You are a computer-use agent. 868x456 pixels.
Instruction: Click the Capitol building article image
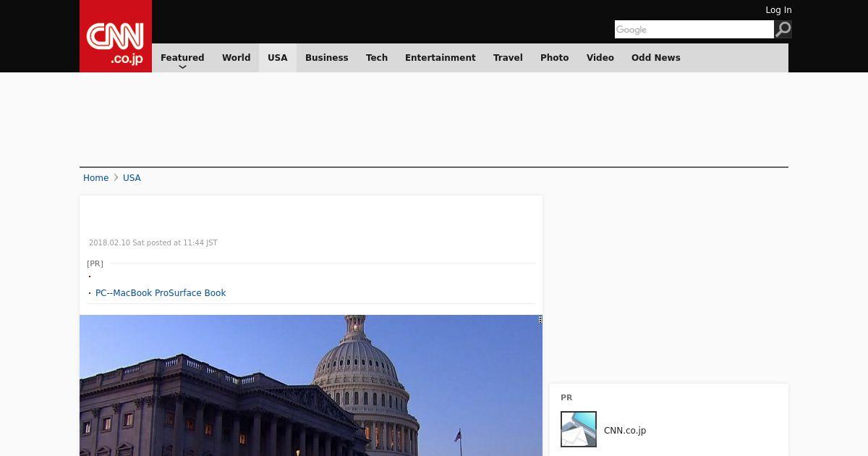311,385
